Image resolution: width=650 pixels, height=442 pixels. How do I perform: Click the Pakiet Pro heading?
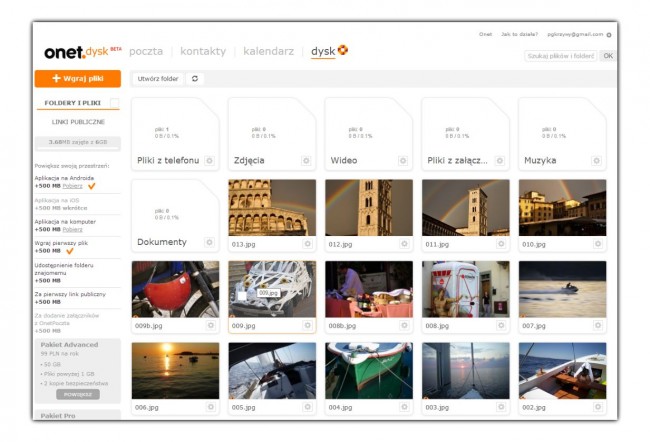tap(58, 415)
